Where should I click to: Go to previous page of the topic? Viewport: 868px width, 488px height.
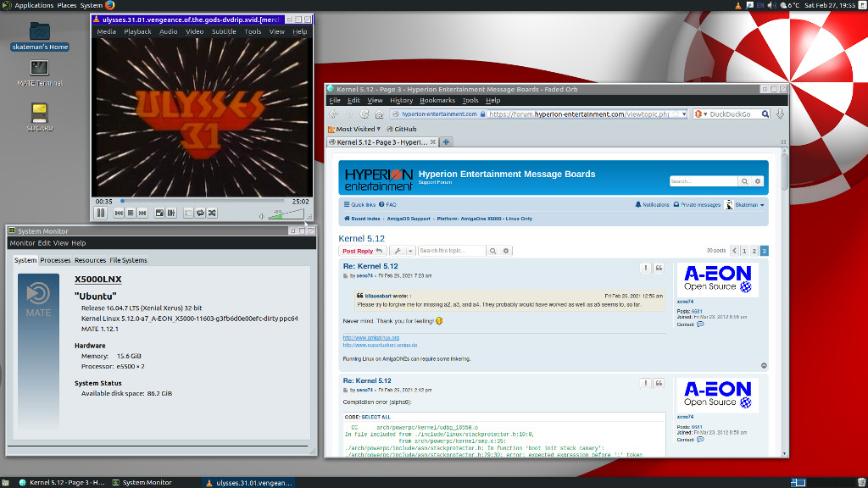[x=735, y=251]
